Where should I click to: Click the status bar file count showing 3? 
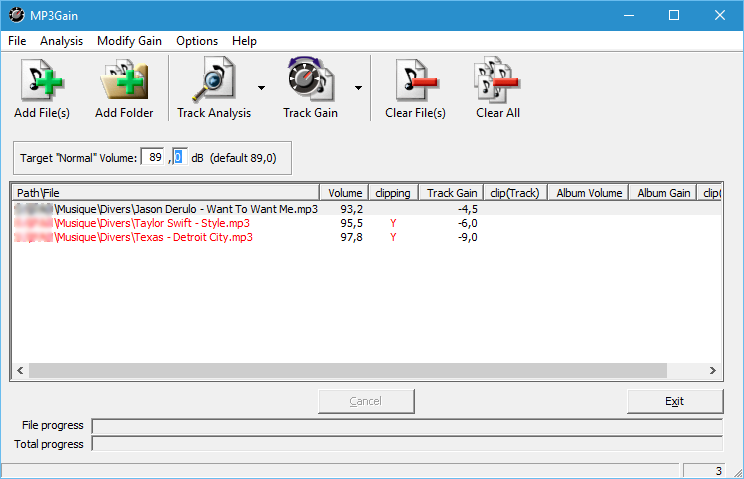[704, 470]
